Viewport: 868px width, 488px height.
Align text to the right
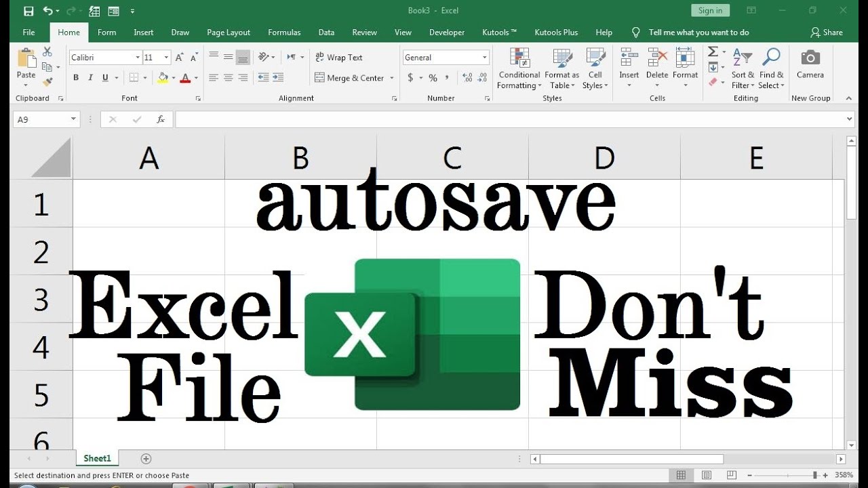tap(243, 78)
